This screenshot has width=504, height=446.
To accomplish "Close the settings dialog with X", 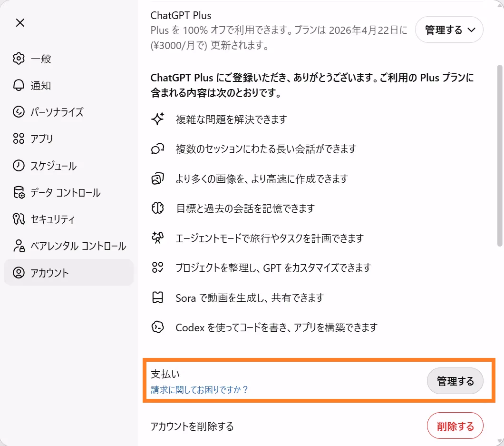I will pyautogui.click(x=20, y=23).
